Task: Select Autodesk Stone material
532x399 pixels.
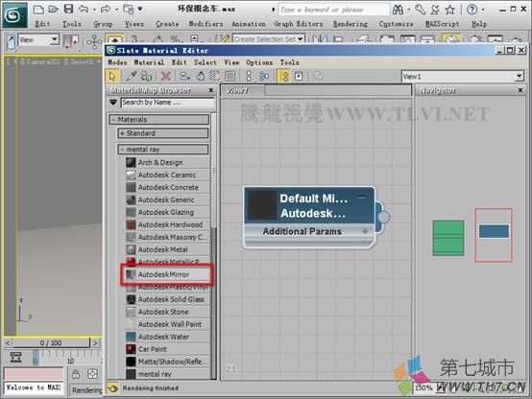Action: point(167,312)
